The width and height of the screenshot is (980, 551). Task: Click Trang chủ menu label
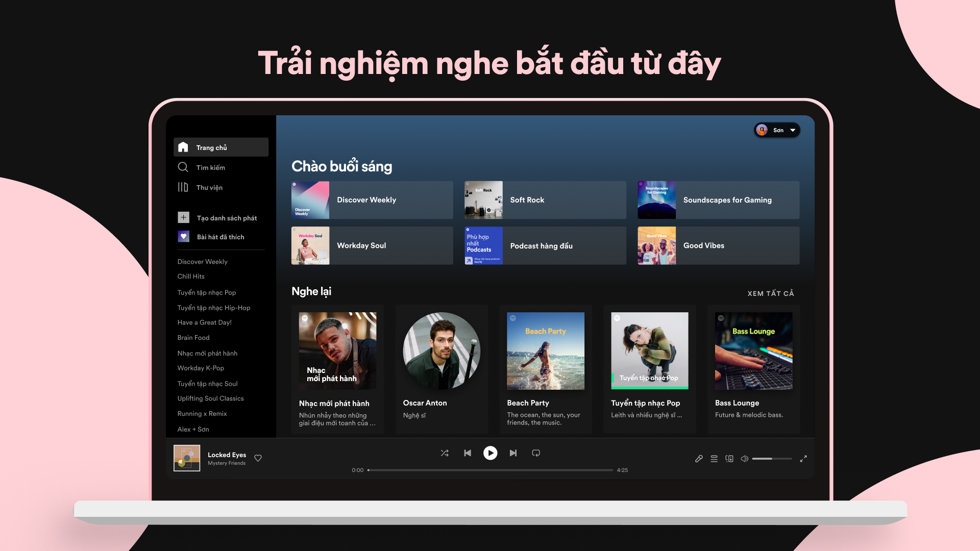pos(211,147)
